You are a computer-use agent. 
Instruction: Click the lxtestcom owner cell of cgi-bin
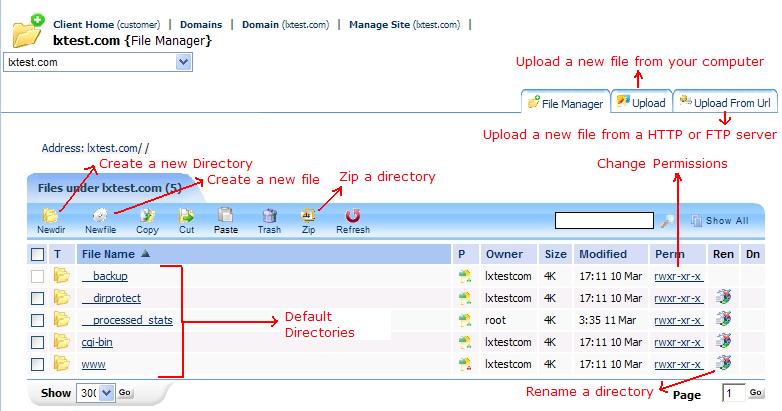[x=508, y=342]
